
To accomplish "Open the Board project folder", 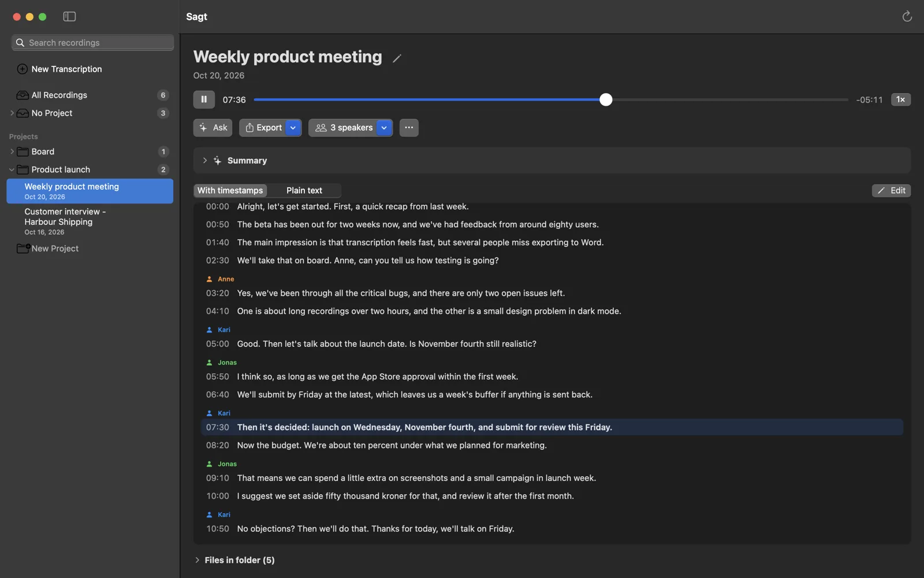I will click(43, 151).
